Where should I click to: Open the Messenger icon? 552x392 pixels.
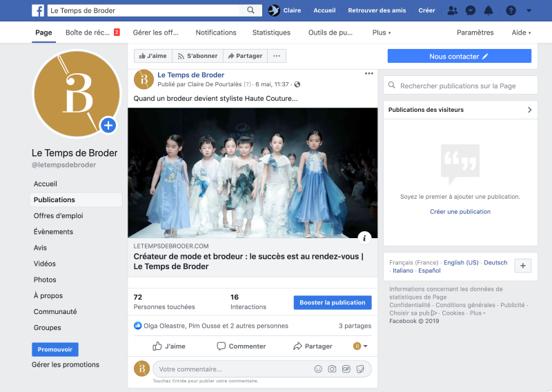click(471, 10)
